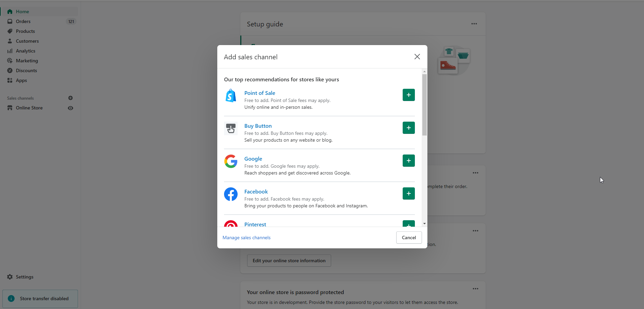This screenshot has height=309, width=644.
Task: Click the plus icon beside Sales channels
Action: tap(71, 98)
